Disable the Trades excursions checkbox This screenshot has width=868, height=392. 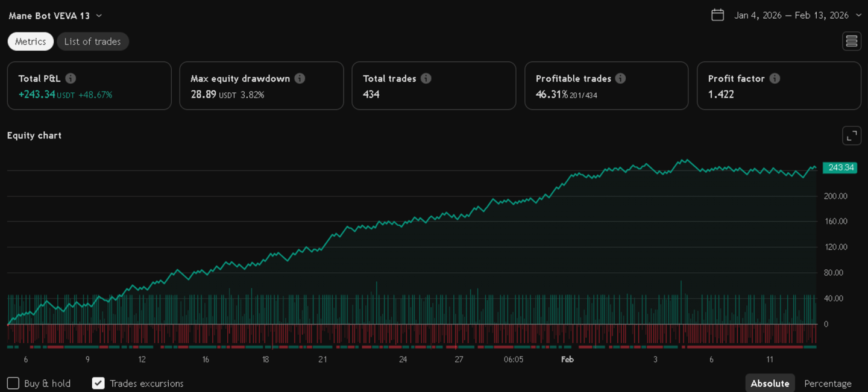[98, 382]
